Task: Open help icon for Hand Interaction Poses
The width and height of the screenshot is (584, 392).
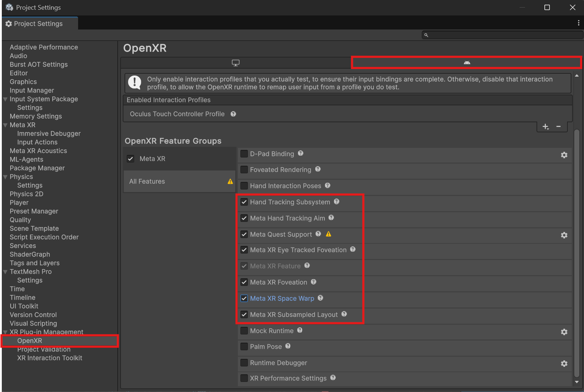Action: pos(327,185)
